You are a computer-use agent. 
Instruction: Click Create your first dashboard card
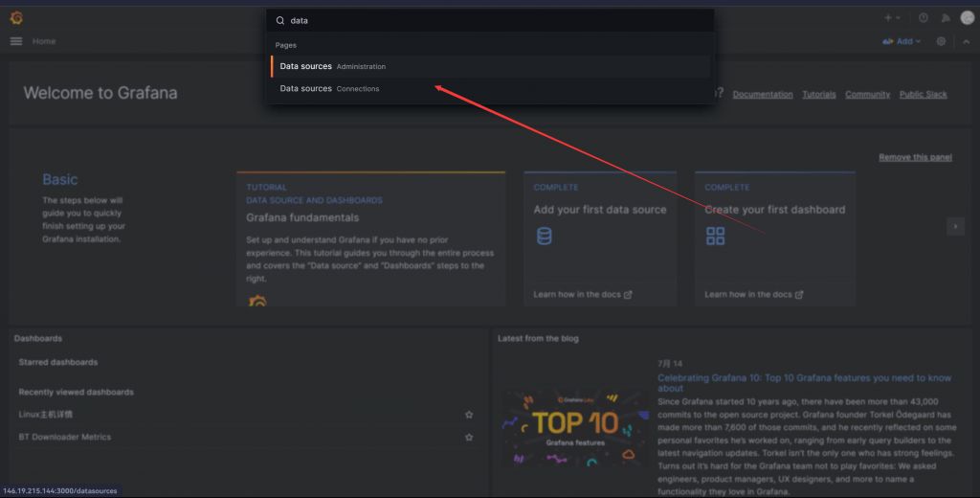[x=775, y=238]
